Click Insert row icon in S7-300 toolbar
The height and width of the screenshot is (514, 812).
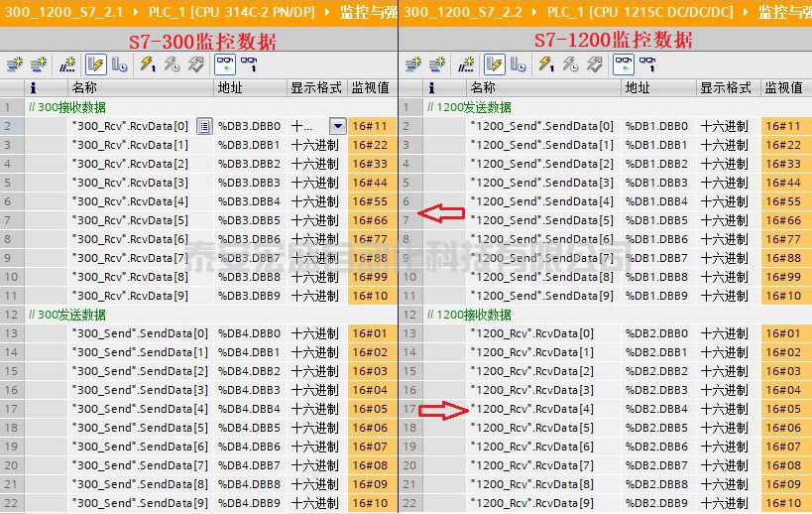(14, 64)
